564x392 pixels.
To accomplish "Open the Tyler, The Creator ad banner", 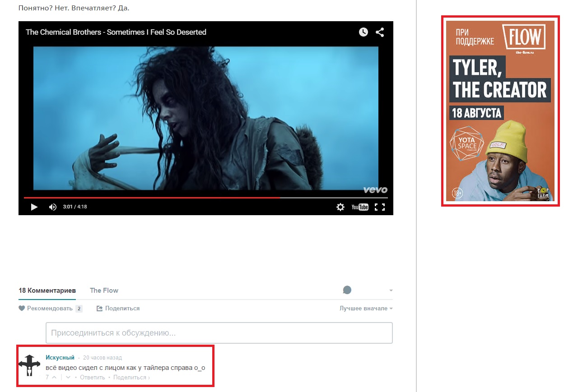I will (499, 111).
